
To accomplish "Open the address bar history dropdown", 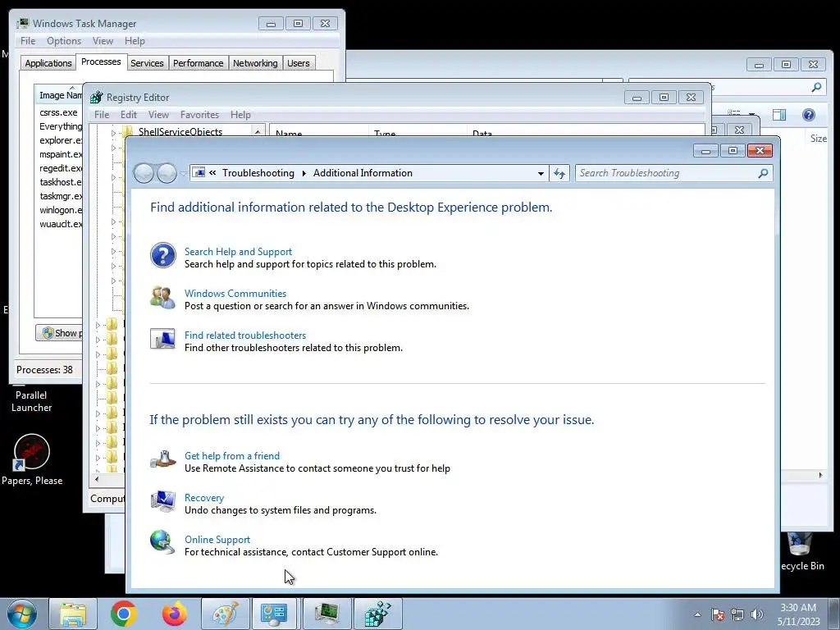I will (541, 173).
